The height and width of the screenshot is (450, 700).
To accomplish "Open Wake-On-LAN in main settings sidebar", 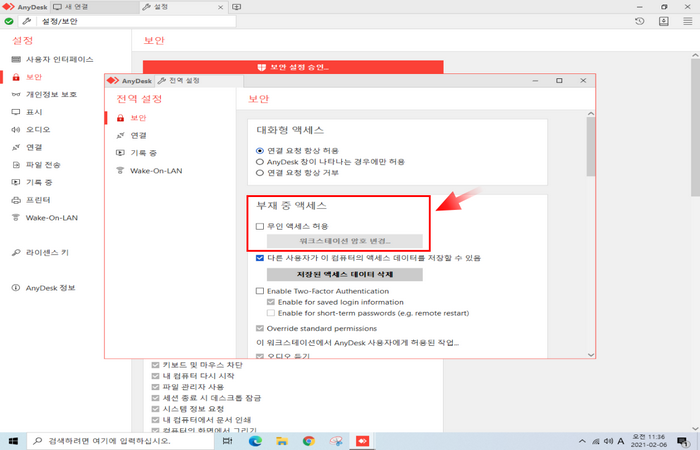I will pos(45,218).
